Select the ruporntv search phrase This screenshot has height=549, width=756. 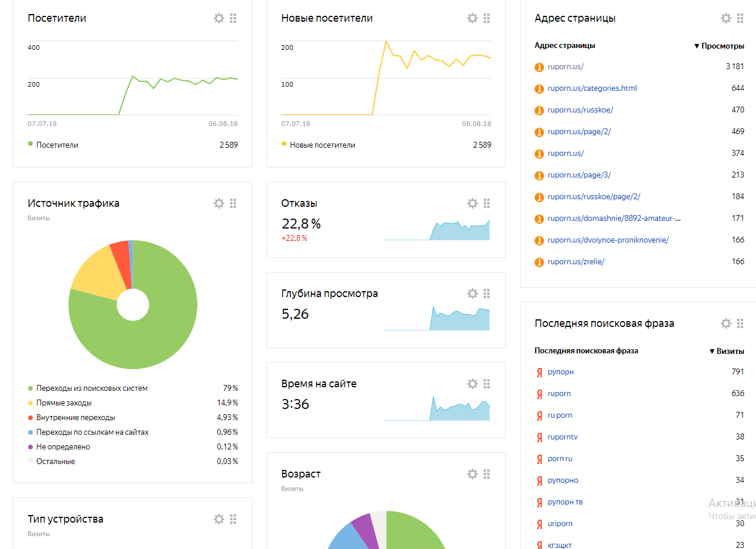(562, 437)
